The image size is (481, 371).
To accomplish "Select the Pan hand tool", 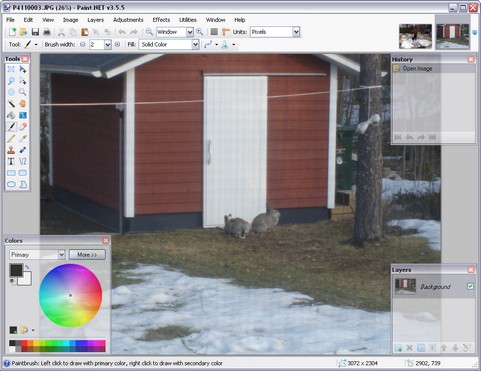I will click(23, 104).
